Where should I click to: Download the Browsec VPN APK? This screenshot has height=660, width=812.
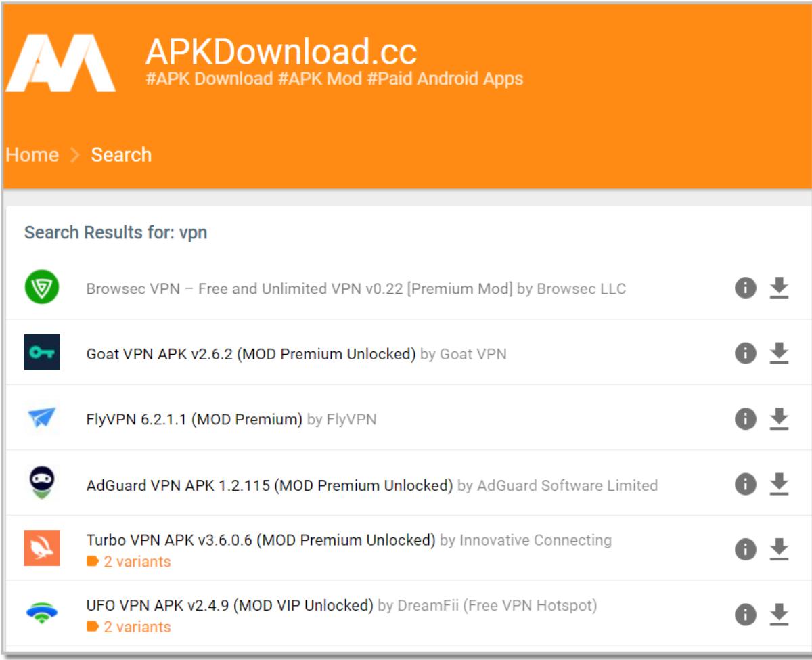tap(780, 288)
